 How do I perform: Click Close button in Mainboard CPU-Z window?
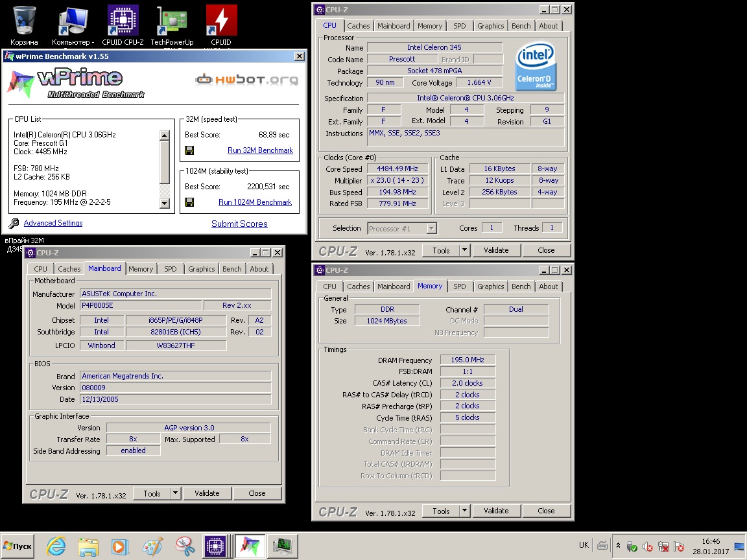(x=257, y=493)
